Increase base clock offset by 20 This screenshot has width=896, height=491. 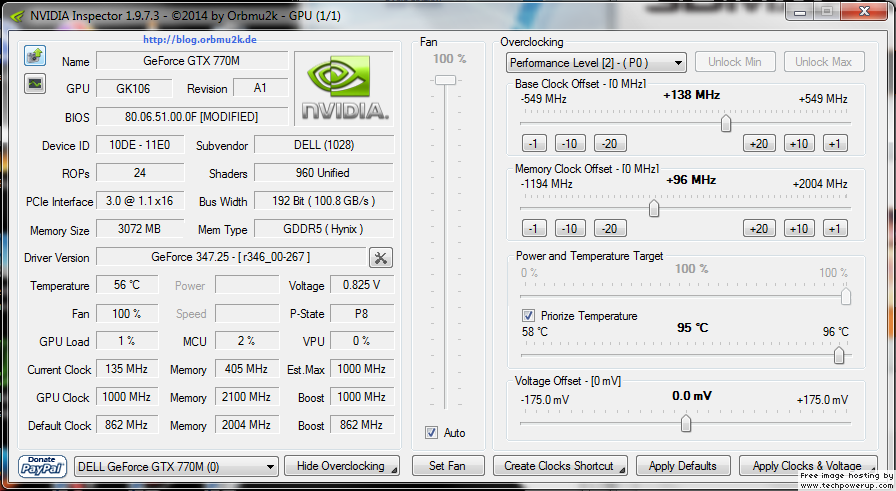point(759,143)
